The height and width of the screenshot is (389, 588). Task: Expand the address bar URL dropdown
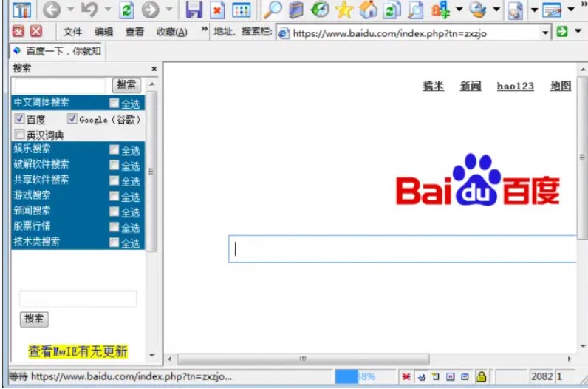coord(545,33)
